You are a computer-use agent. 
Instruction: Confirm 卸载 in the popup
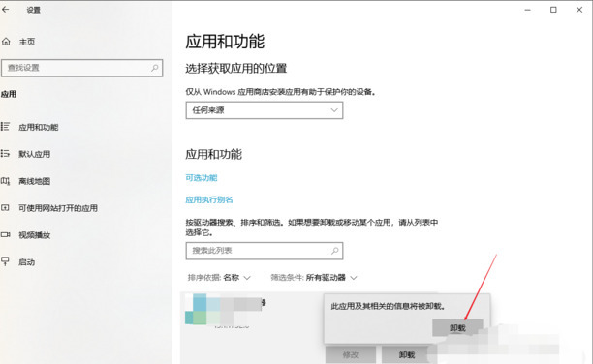[457, 328]
